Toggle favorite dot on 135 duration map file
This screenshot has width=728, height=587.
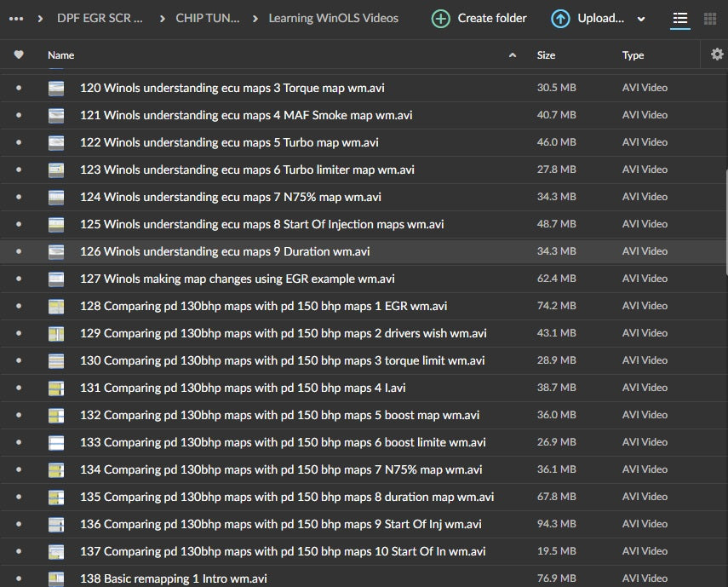[x=19, y=497]
